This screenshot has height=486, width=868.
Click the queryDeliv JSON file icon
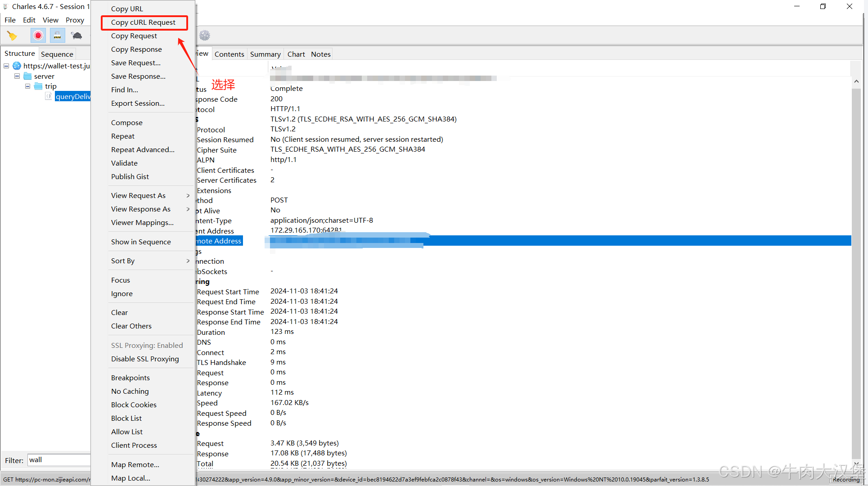point(49,96)
